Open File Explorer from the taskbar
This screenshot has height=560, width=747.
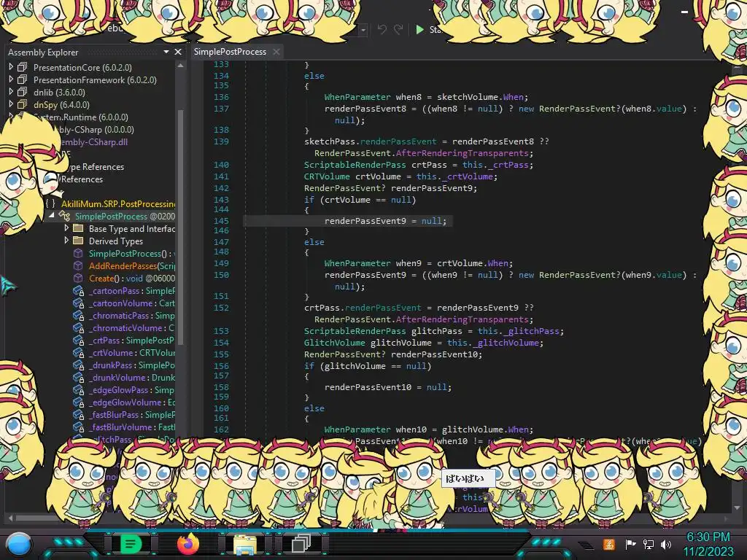tap(244, 543)
